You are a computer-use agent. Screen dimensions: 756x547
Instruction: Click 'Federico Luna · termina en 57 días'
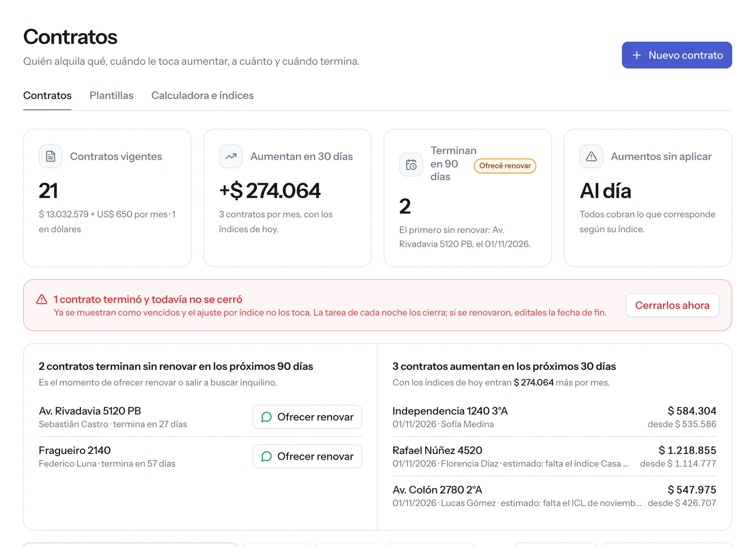[x=107, y=464]
